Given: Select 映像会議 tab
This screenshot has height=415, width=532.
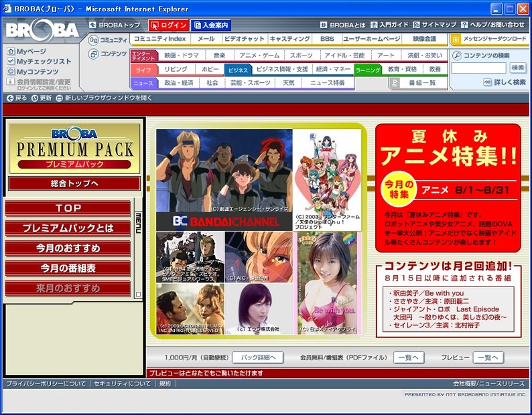Looking at the screenshot, I should point(424,39).
